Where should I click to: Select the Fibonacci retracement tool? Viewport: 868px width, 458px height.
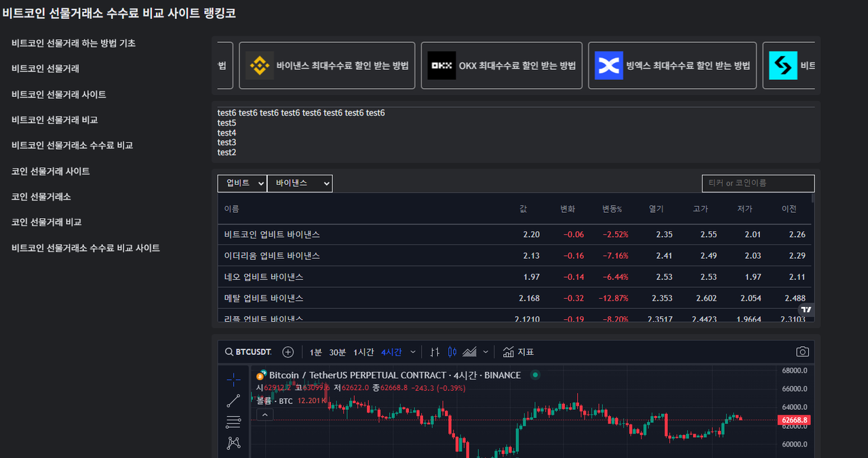(x=233, y=421)
